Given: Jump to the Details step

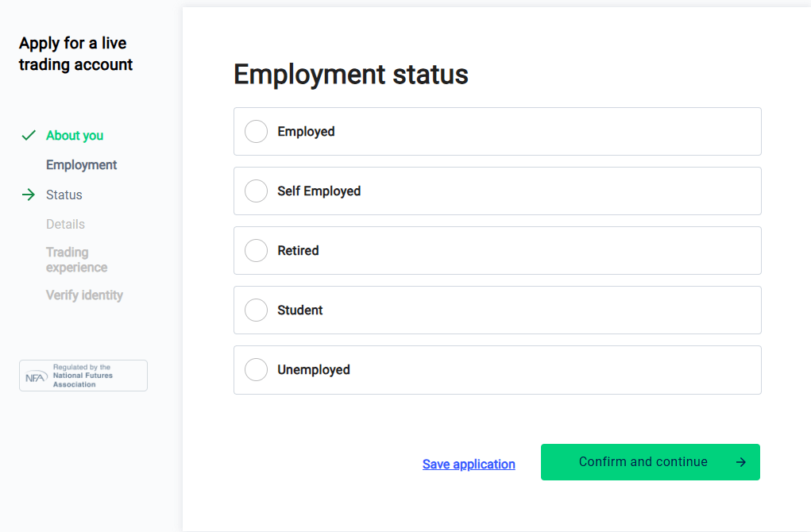Looking at the screenshot, I should click(65, 225).
